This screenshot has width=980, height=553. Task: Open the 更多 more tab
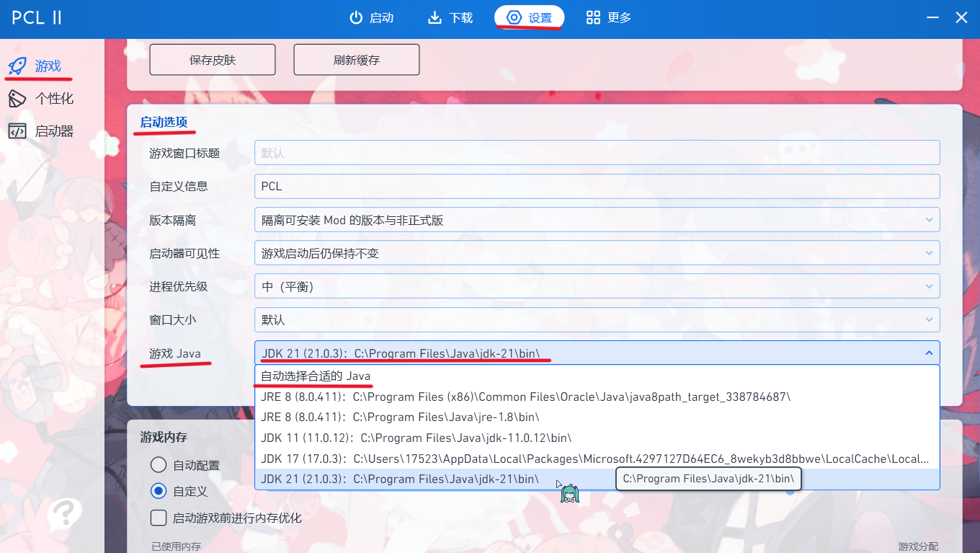click(x=609, y=18)
